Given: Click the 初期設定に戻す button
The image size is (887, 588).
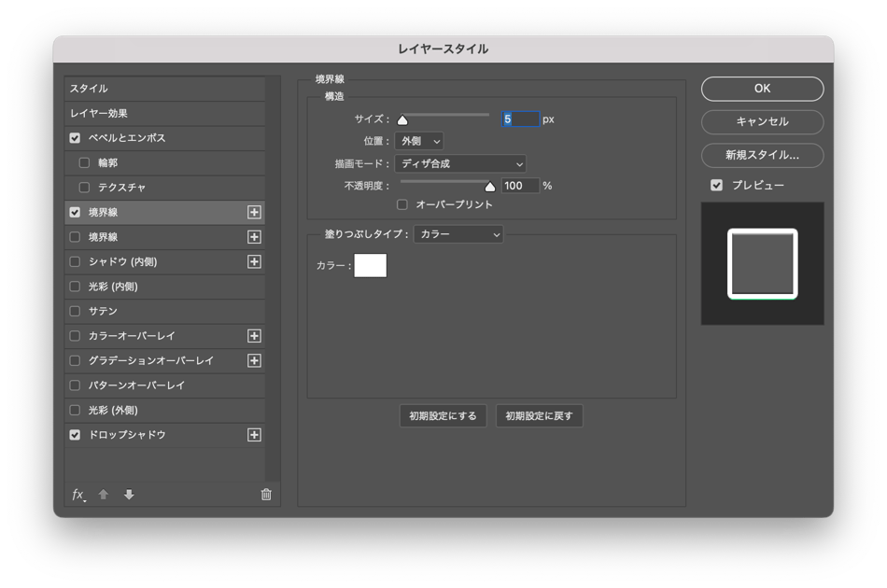Looking at the screenshot, I should (539, 416).
